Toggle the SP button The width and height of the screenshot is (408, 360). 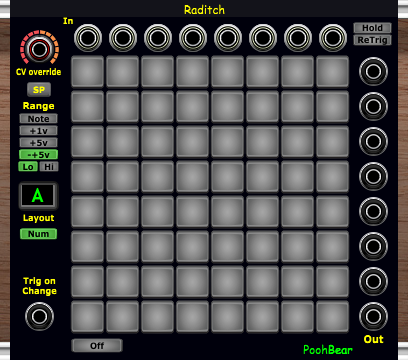click(x=39, y=90)
